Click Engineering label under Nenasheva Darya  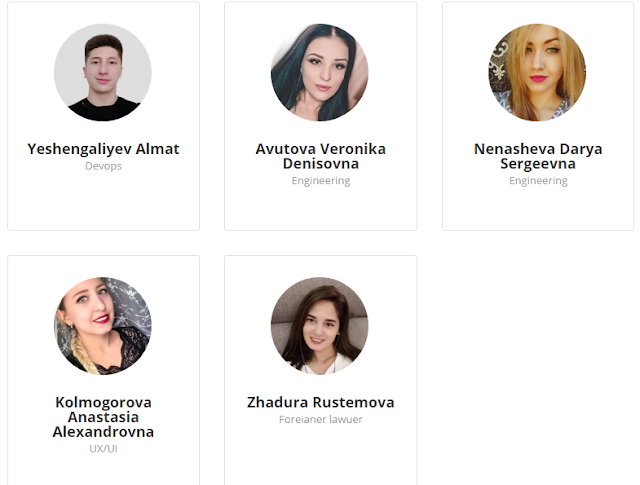(538, 181)
